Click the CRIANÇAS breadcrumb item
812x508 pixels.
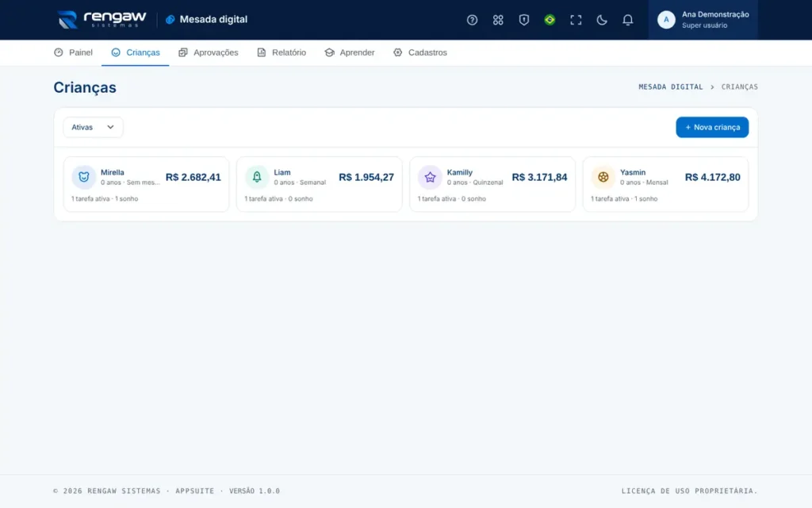(740, 87)
